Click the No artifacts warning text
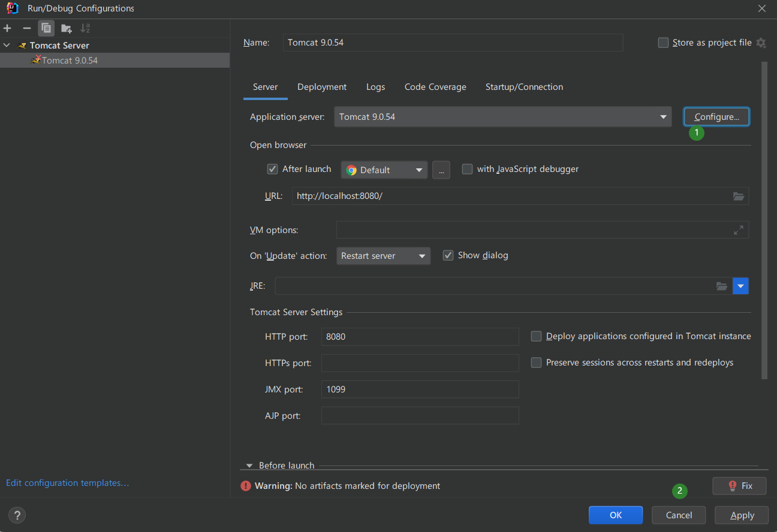 347,486
